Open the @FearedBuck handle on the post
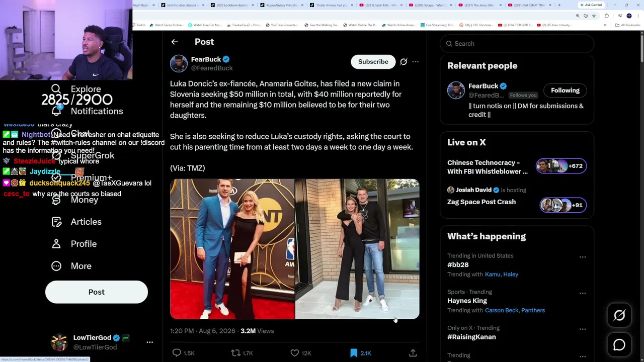Viewport: 644px width, 362px height. click(212, 68)
